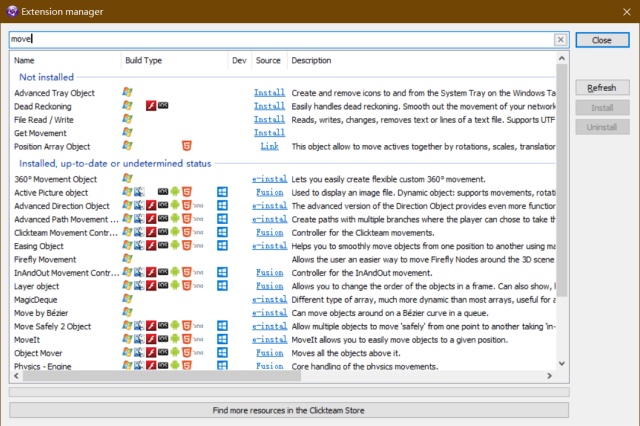The height and width of the screenshot is (426, 640).
Task: Click the Mac build icon in Active Picture object row
Action: [x=139, y=192]
